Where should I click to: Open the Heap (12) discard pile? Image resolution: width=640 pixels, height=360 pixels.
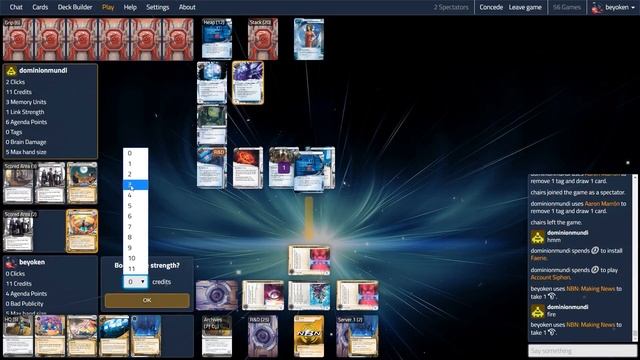tap(217, 39)
